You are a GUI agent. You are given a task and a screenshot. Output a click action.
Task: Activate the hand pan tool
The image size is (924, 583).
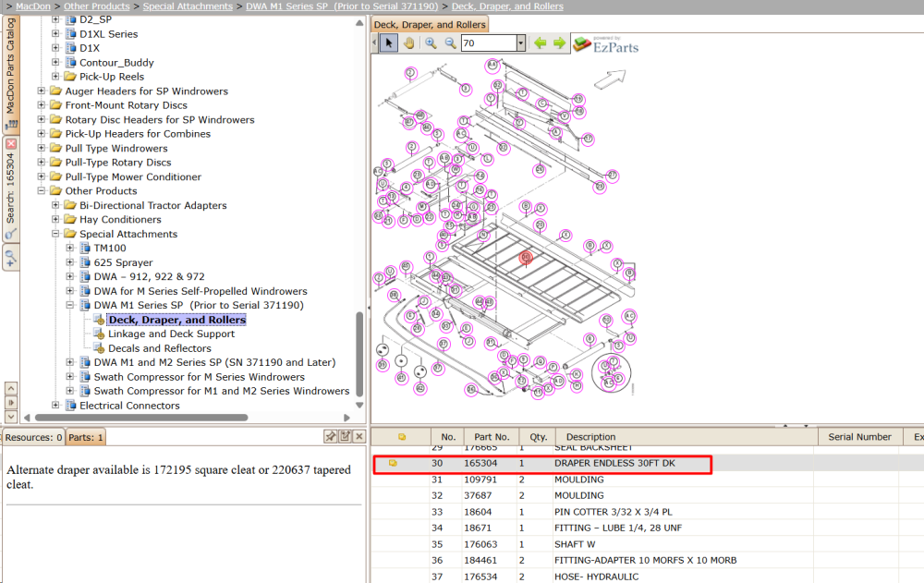coord(409,43)
